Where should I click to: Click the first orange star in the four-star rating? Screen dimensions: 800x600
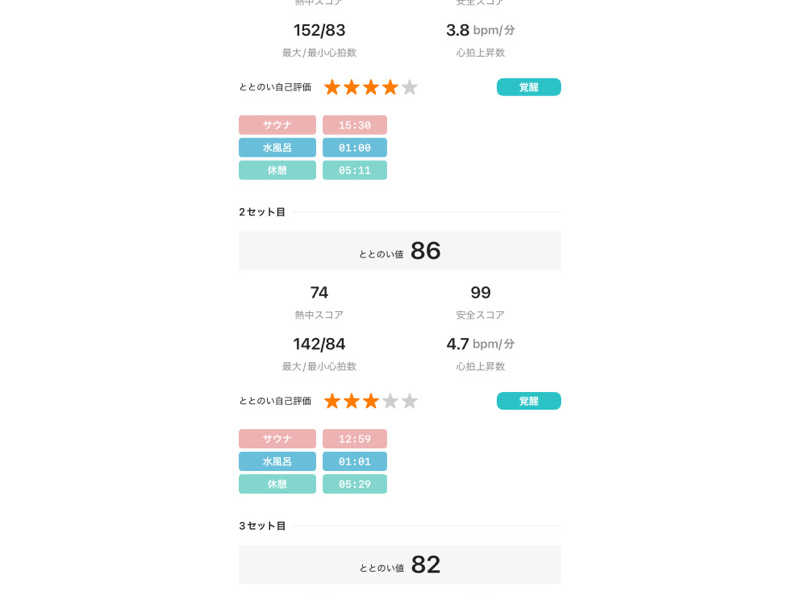(x=332, y=87)
